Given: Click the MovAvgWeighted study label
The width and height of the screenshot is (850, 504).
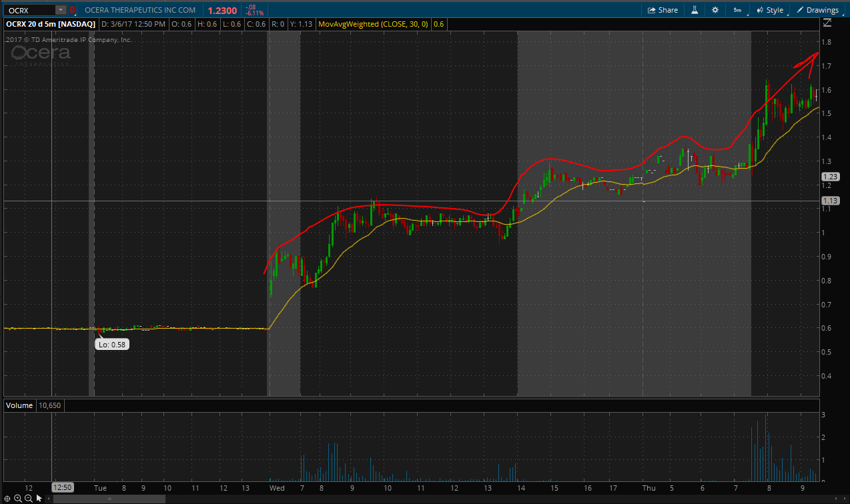Looking at the screenshot, I should tap(374, 24).
